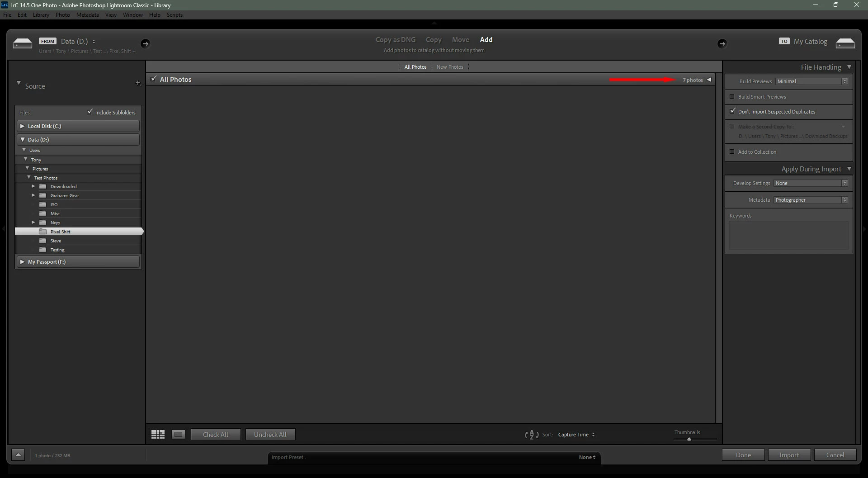Click the source-side round arrow button
The image size is (868, 478).
[x=145, y=43]
